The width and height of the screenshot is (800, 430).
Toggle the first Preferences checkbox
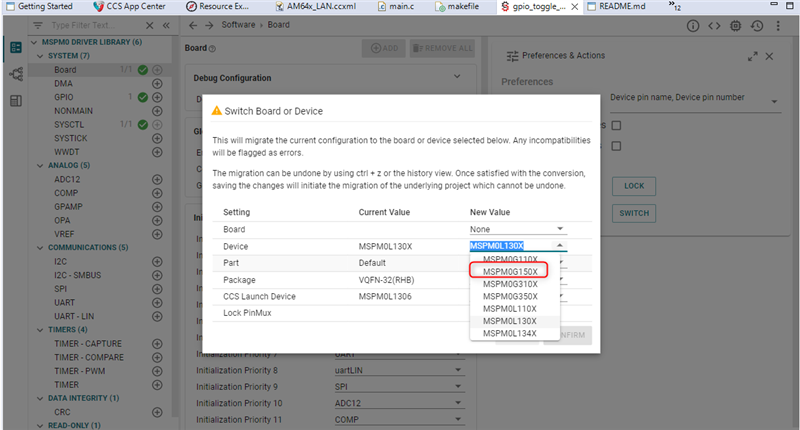point(617,125)
